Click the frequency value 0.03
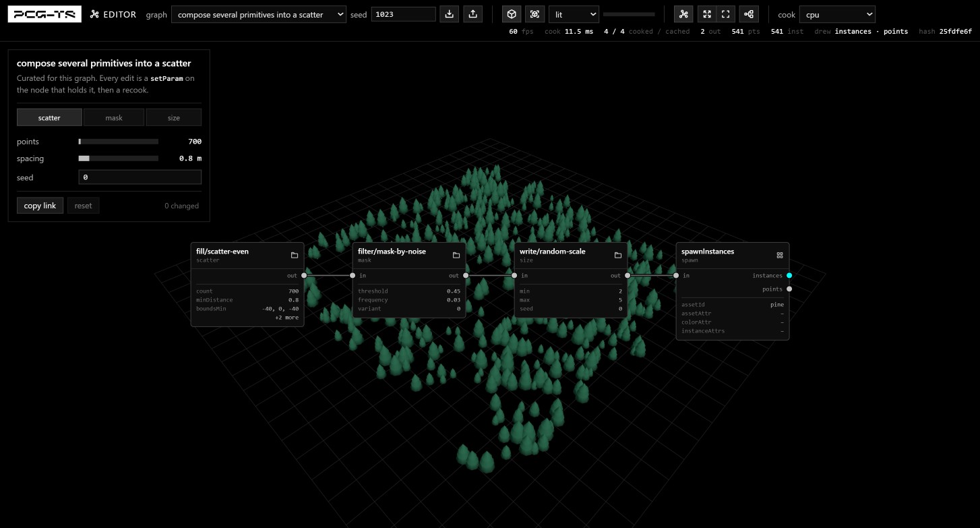This screenshot has width=980, height=528. pyautogui.click(x=454, y=300)
